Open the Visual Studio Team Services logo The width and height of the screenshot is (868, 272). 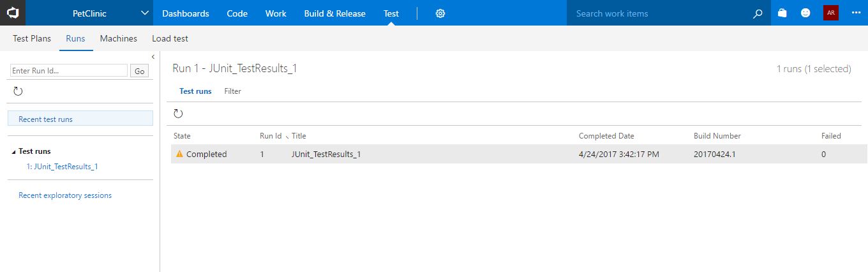(x=13, y=13)
